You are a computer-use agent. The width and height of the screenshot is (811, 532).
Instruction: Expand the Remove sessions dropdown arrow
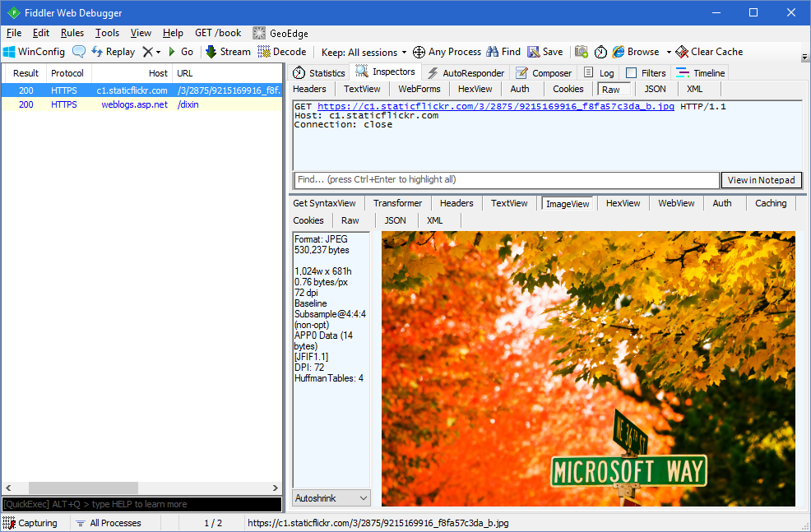(158, 53)
